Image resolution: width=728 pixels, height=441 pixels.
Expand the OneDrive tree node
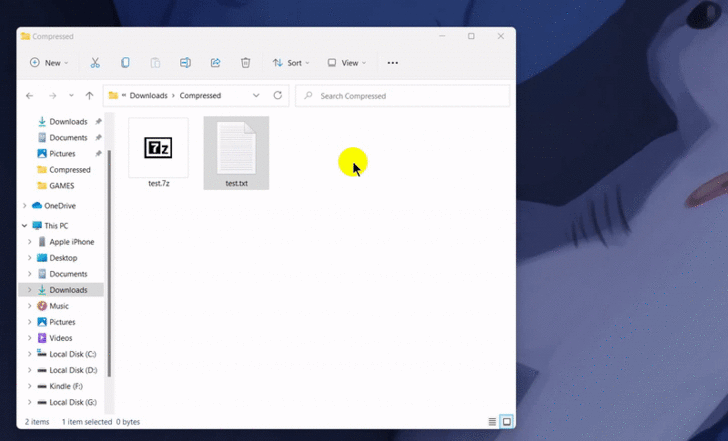(x=25, y=206)
